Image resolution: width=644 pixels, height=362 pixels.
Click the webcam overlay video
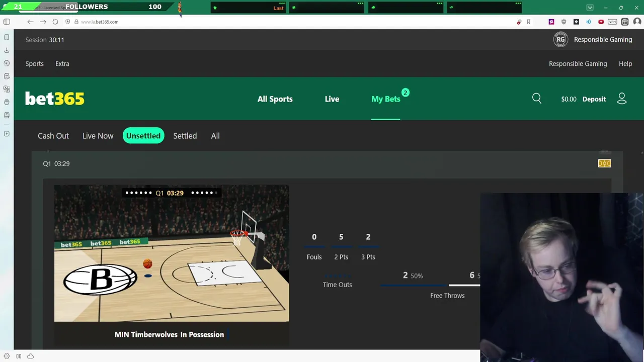point(562,278)
